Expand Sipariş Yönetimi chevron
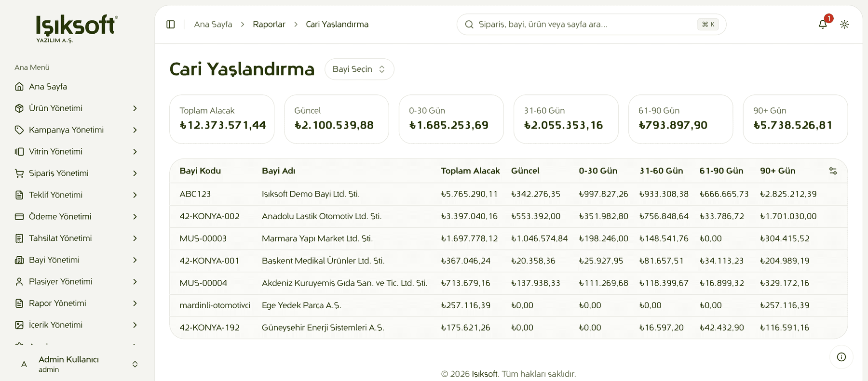The width and height of the screenshot is (868, 381). click(x=135, y=173)
